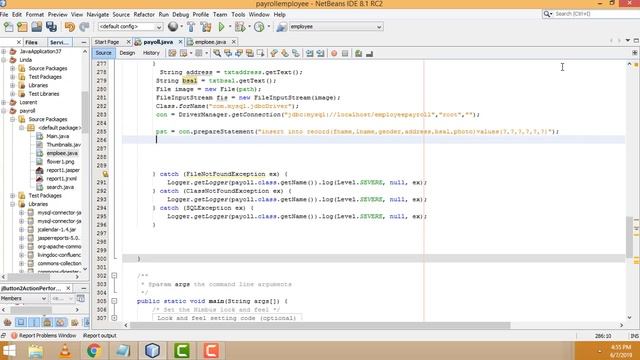Image resolution: width=640 pixels, height=360 pixels.
Task: Switch to the Start Page tab
Action: click(107, 42)
